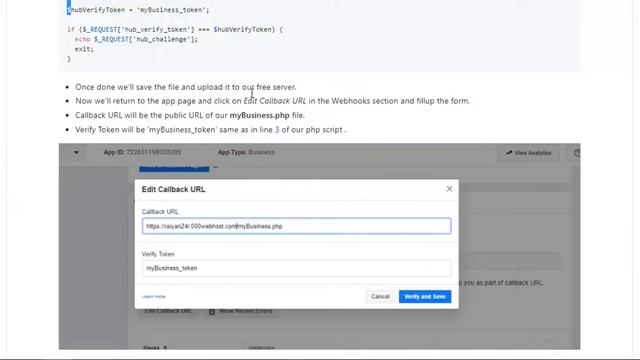
Task: Click the App ID number text
Action: (x=153, y=152)
